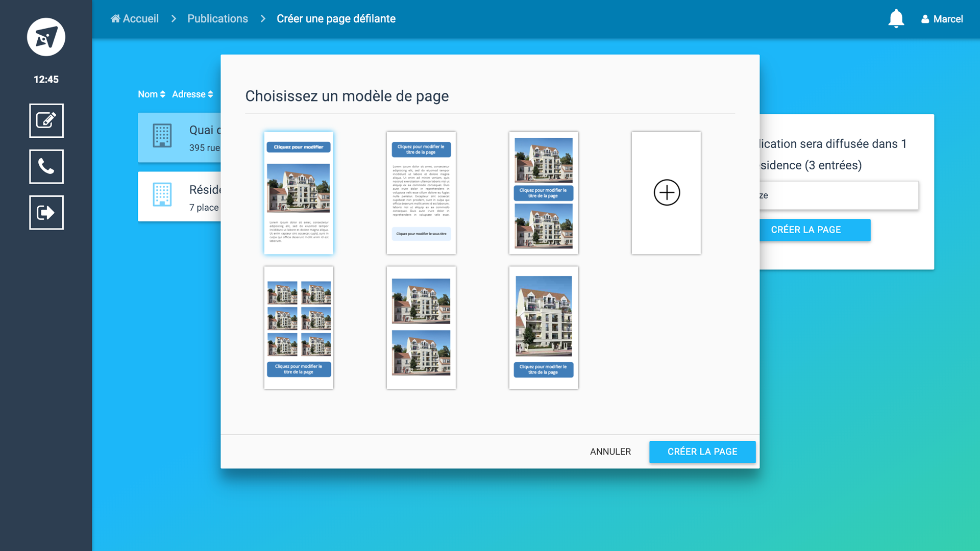This screenshot has width=980, height=551.
Task: Select large image with bottom title template
Action: click(544, 328)
